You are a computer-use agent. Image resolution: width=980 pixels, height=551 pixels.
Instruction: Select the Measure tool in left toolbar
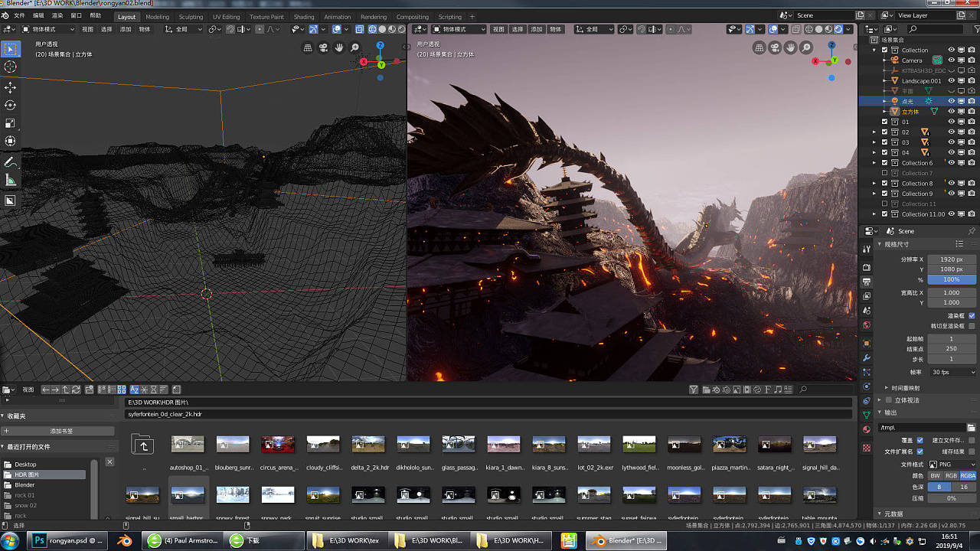[11, 181]
